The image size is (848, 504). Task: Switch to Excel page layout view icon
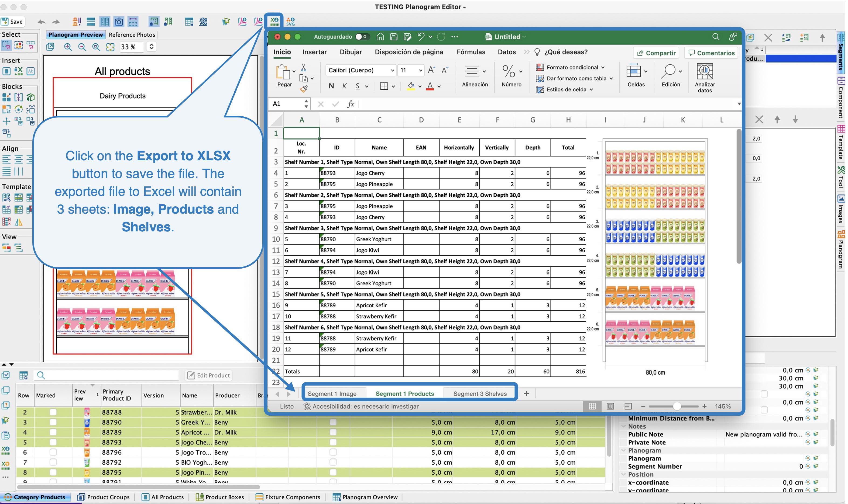click(x=610, y=406)
